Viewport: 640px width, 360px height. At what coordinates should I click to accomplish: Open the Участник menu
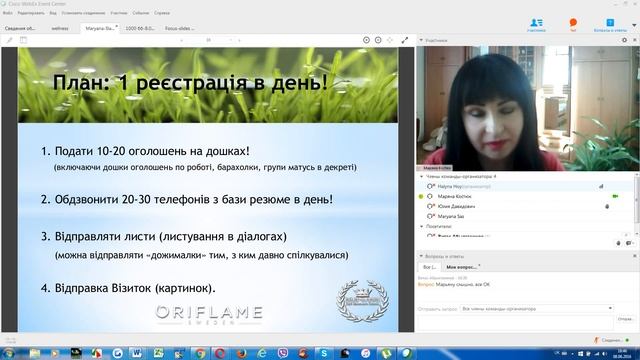(x=119, y=13)
